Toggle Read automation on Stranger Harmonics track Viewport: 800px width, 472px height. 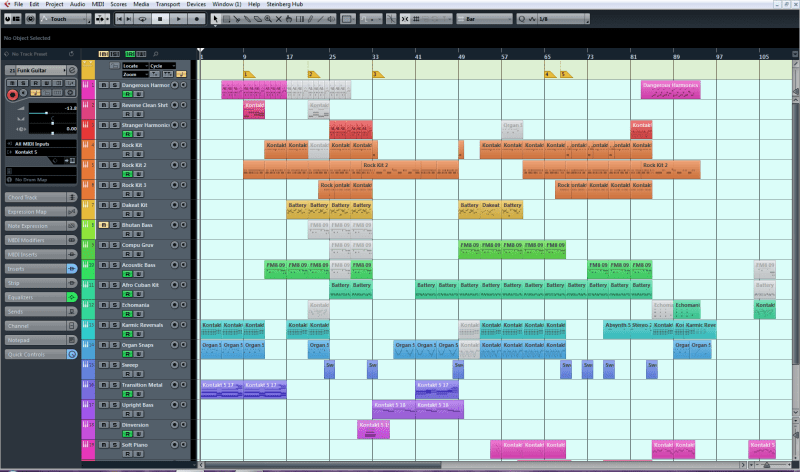128,134
